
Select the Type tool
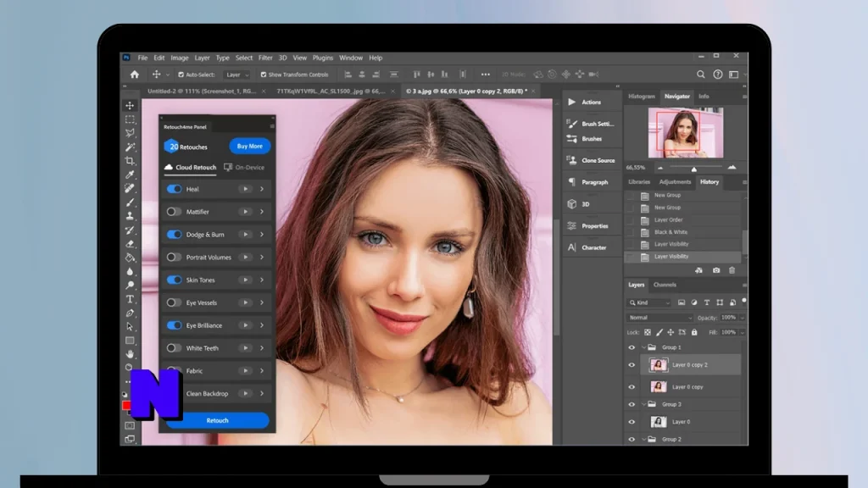(130, 299)
